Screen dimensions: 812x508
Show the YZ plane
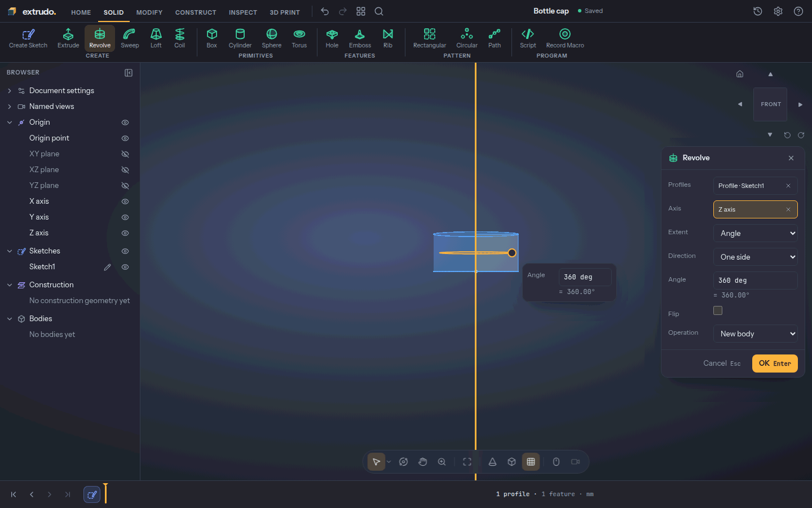tap(125, 186)
